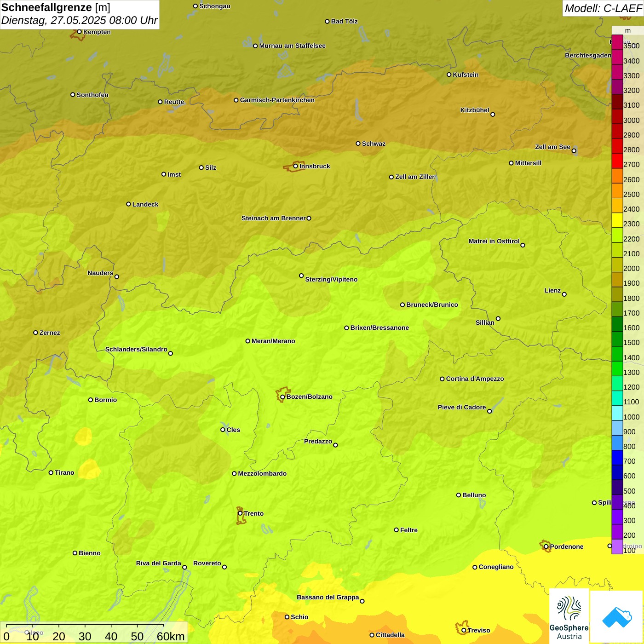This screenshot has height=644, width=644.
Task: Click the Landeck location dot
Action: (128, 204)
